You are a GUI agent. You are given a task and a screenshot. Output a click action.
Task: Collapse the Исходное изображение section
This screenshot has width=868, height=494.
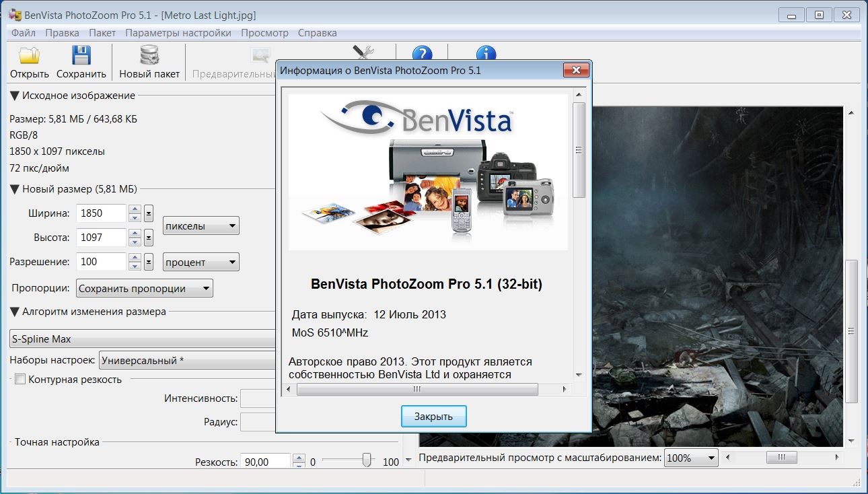(15, 96)
